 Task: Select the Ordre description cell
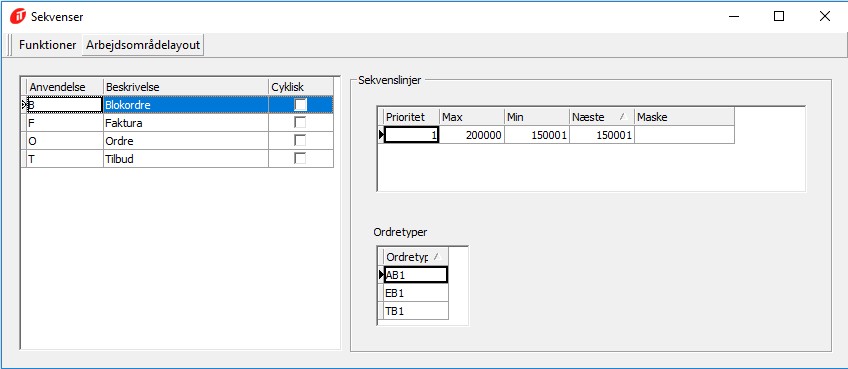click(x=186, y=141)
